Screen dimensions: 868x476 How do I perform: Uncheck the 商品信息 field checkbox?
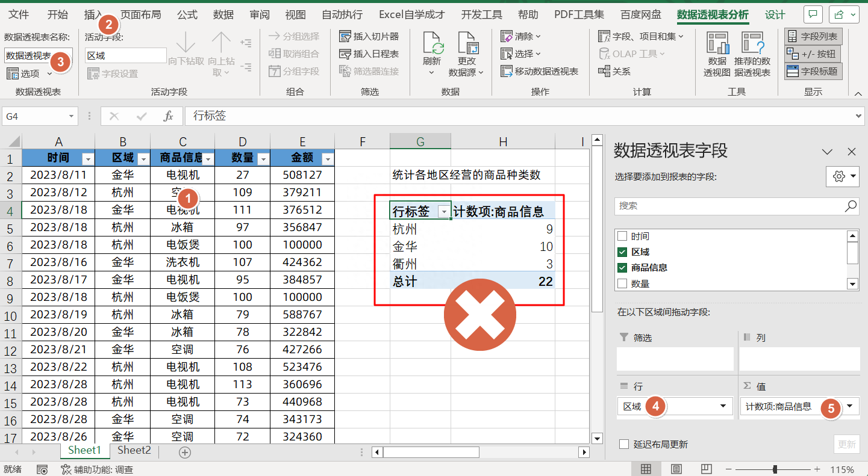[x=622, y=268]
